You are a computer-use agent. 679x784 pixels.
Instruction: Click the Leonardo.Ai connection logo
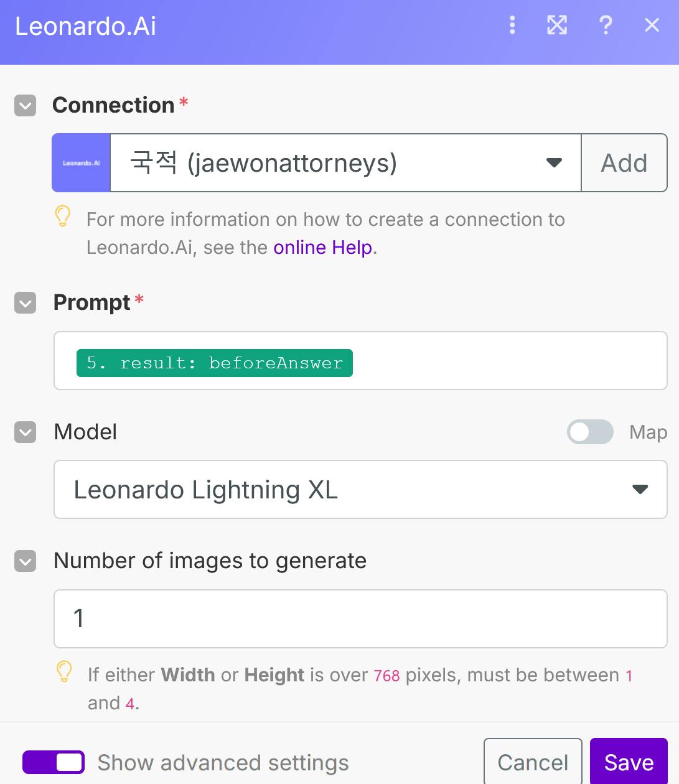point(82,163)
